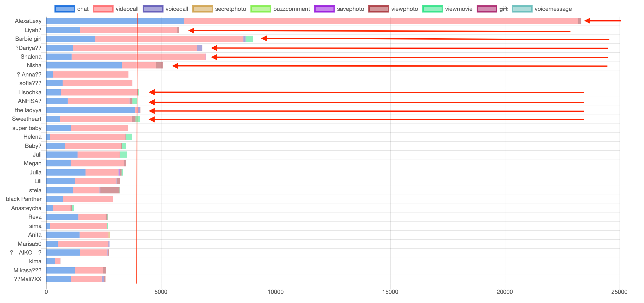This screenshot has height=303, width=644.
Task: Click the super baby row label
Action: tap(27, 128)
